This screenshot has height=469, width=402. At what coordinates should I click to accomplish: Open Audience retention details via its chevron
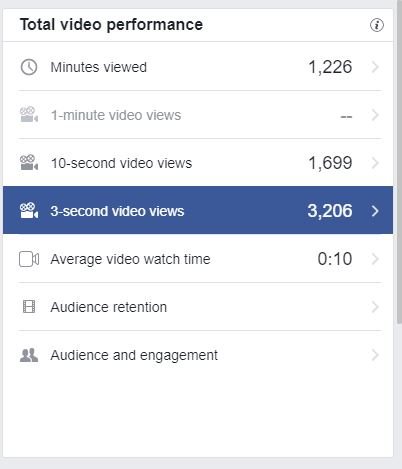click(375, 307)
